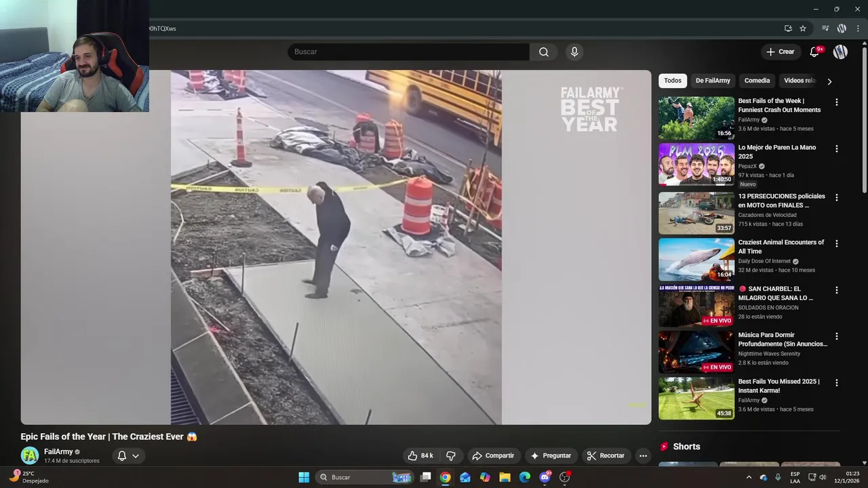Show hidden system tray icons chevron

(749, 477)
